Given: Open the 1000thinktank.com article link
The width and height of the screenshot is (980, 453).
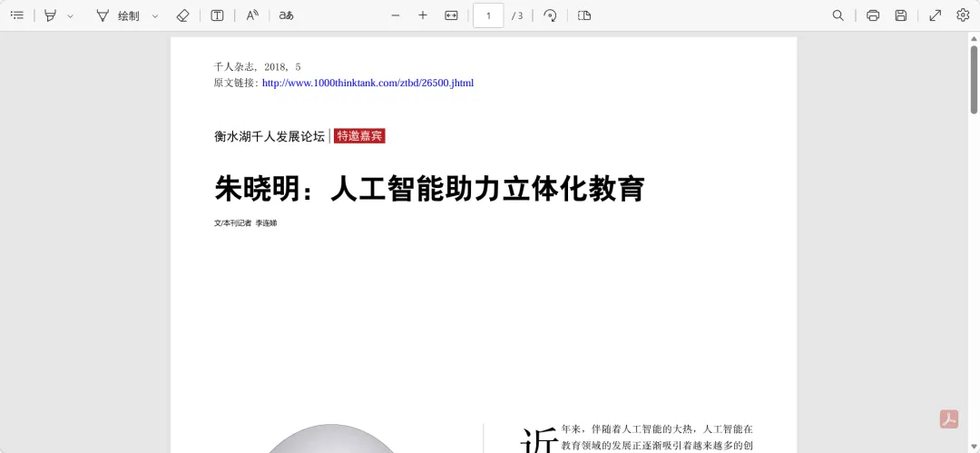Looking at the screenshot, I should (x=367, y=83).
